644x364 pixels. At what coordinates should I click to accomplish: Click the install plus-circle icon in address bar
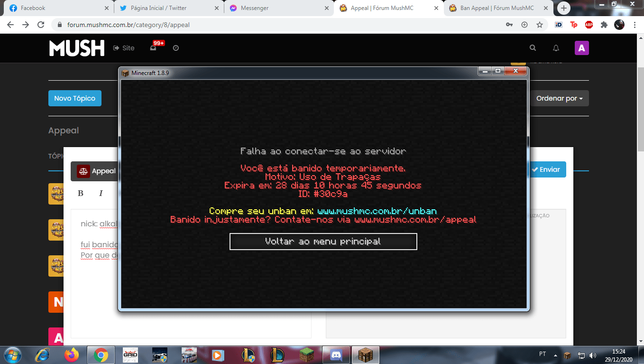tap(524, 25)
